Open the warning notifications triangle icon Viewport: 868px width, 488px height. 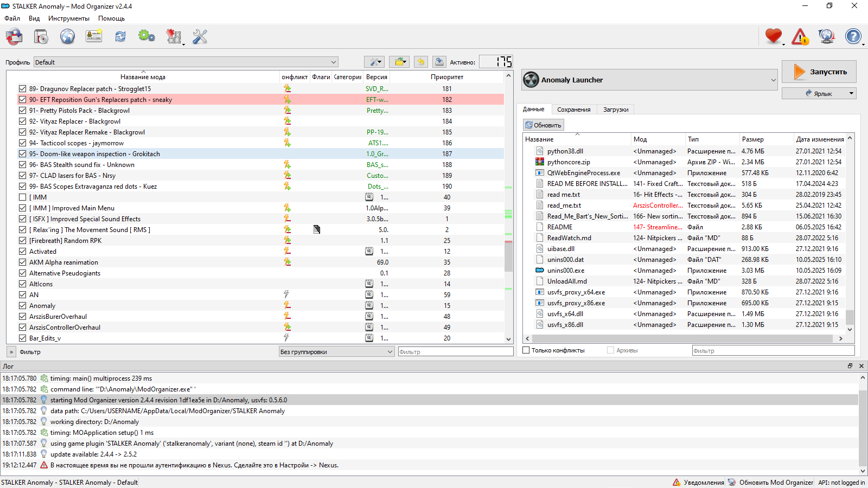click(800, 36)
